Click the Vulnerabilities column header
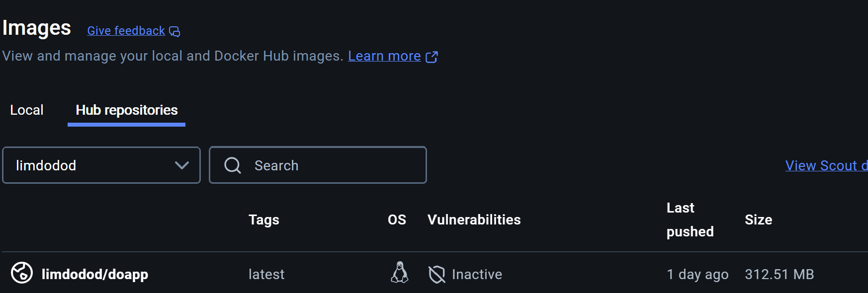This screenshot has height=293, width=868. point(474,220)
